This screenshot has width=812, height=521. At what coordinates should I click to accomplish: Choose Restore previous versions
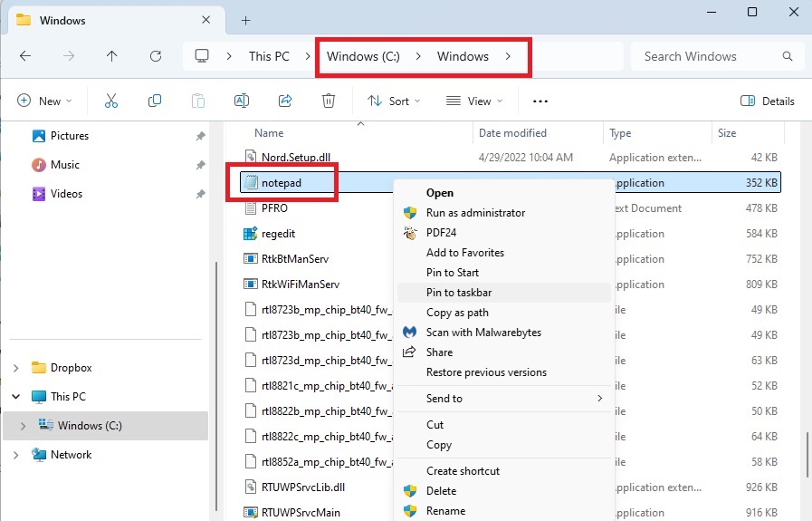[x=504, y=372]
